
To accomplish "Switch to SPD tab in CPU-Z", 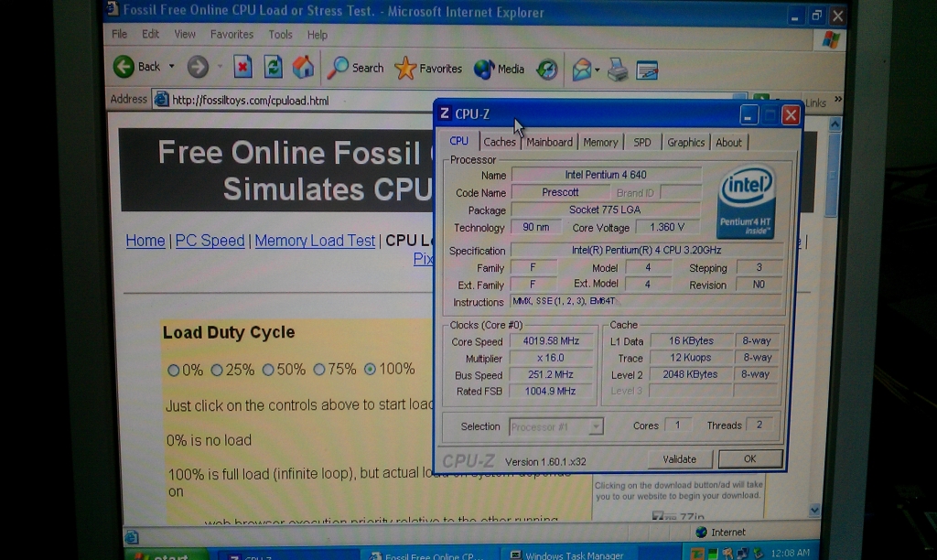I will coord(642,142).
